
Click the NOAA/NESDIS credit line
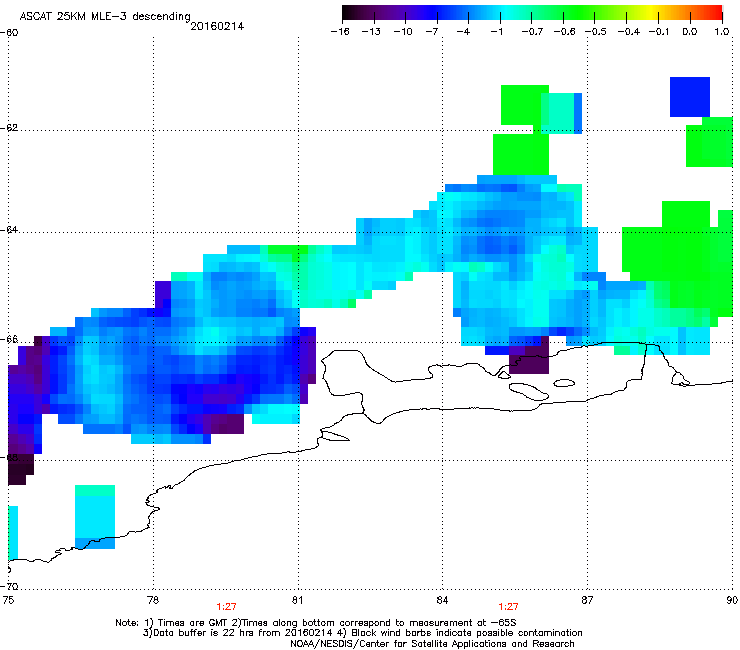pyautogui.click(x=432, y=644)
